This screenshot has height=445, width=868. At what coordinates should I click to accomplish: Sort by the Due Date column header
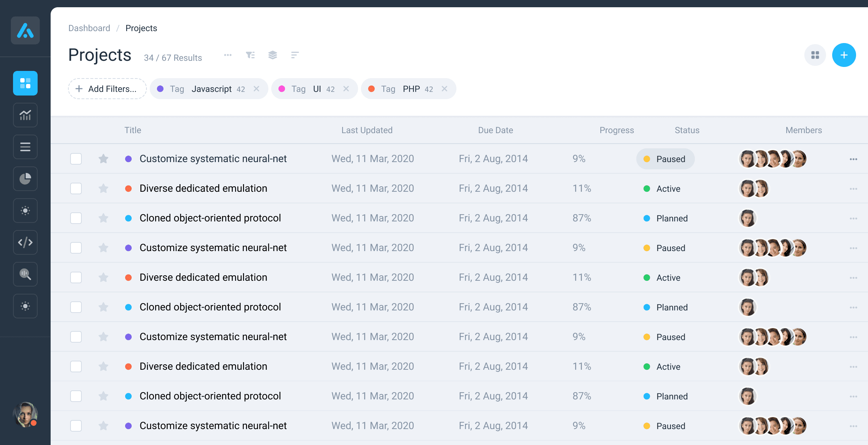click(495, 130)
